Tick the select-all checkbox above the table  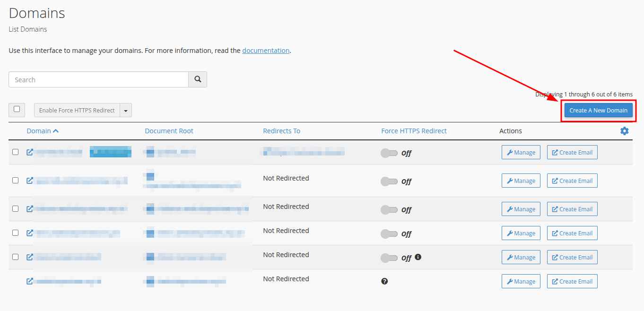point(17,109)
